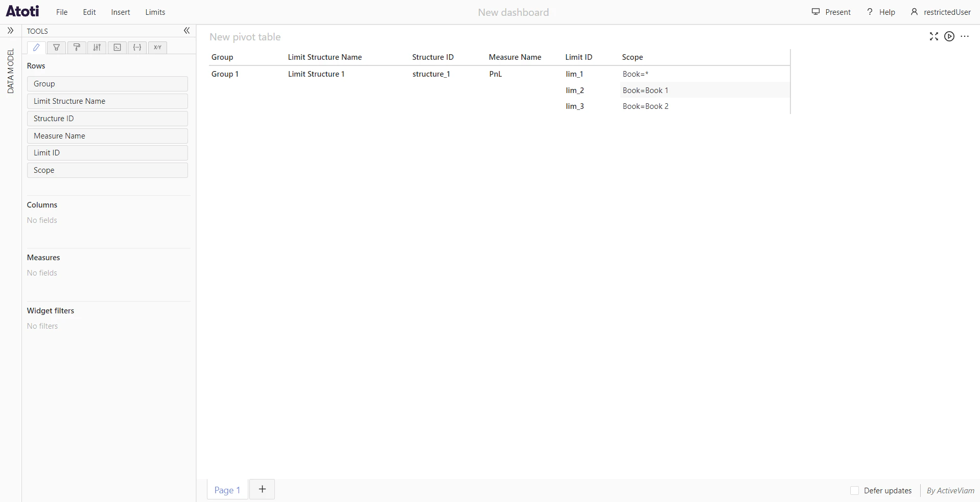This screenshot has height=502, width=980.
Task: Open the widget more options ellipsis menu
Action: (965, 36)
